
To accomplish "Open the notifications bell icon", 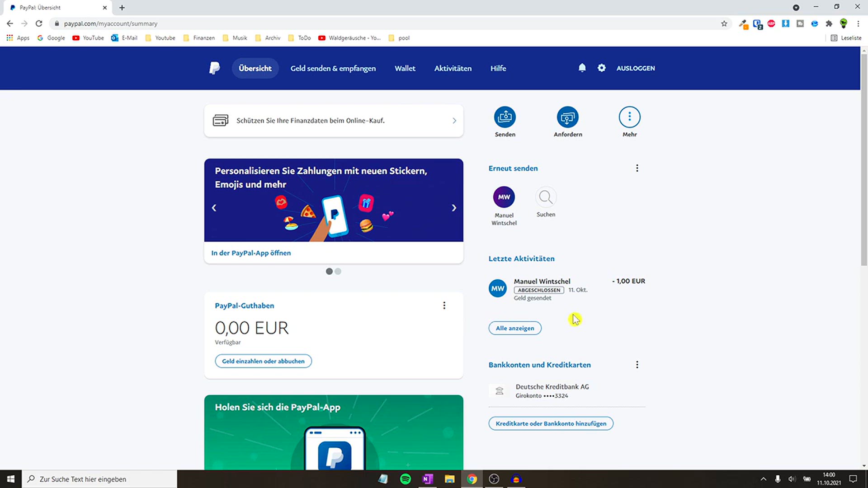I will (582, 68).
